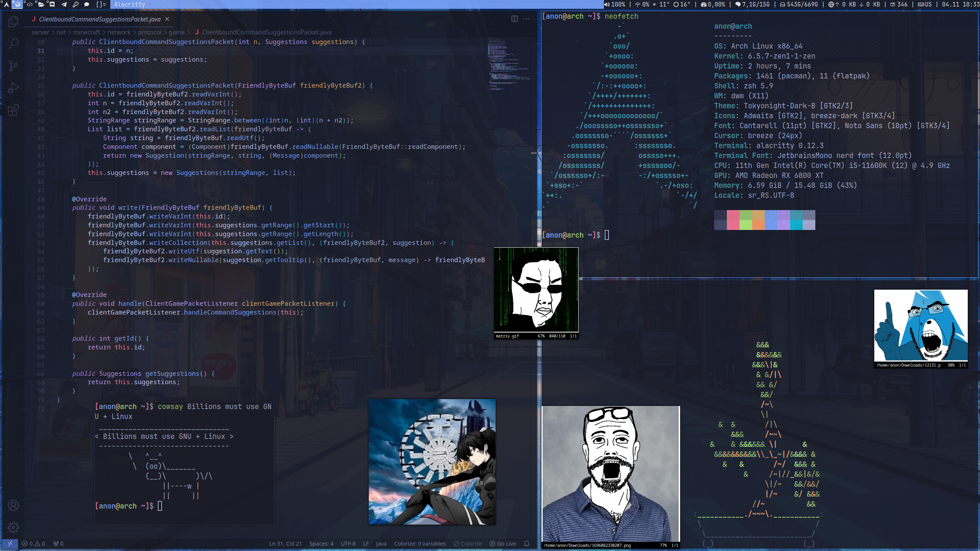
Task: Open editor More Actions ellipsis menu
Action: coord(526,19)
